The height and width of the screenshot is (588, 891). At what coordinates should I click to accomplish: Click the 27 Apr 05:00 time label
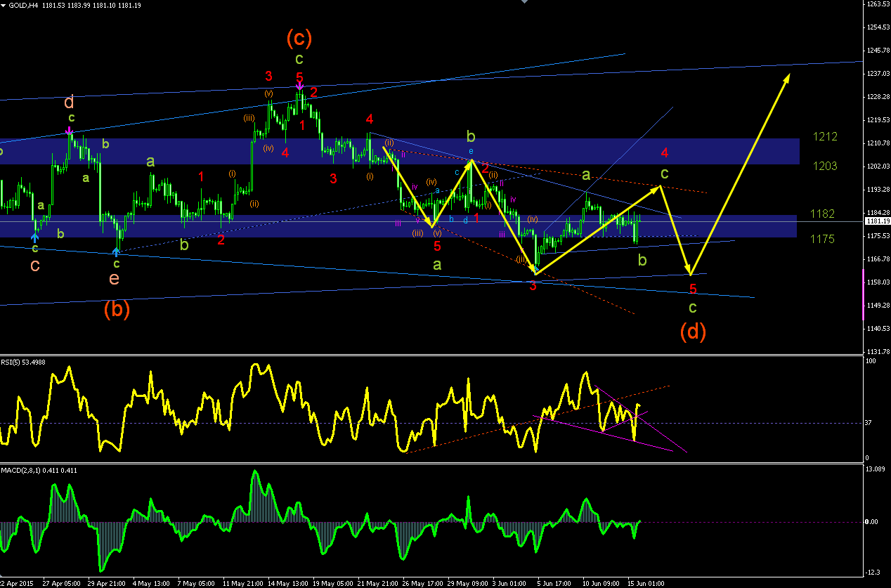[x=63, y=583]
